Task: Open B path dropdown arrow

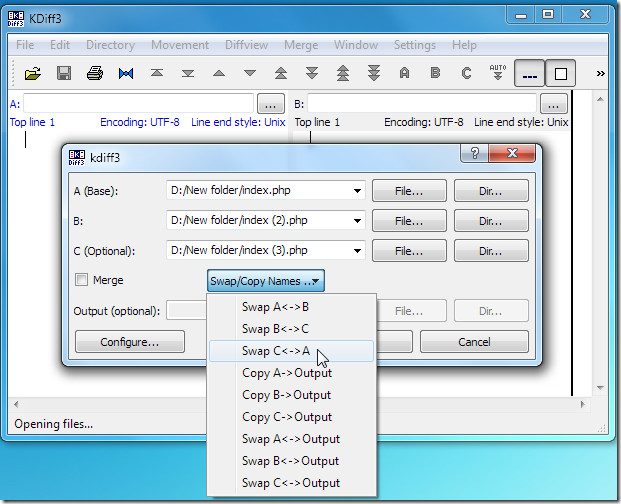Action: click(x=357, y=221)
